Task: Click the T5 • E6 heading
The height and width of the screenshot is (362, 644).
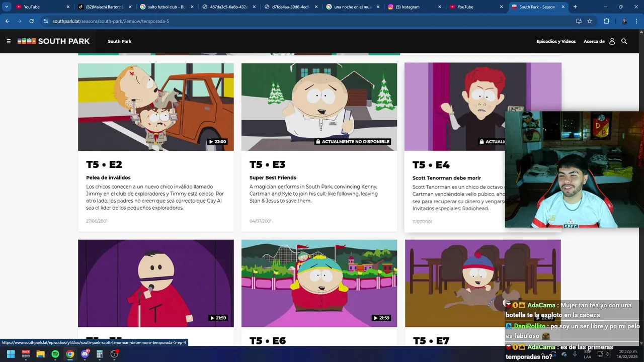Action: pyautogui.click(x=268, y=341)
